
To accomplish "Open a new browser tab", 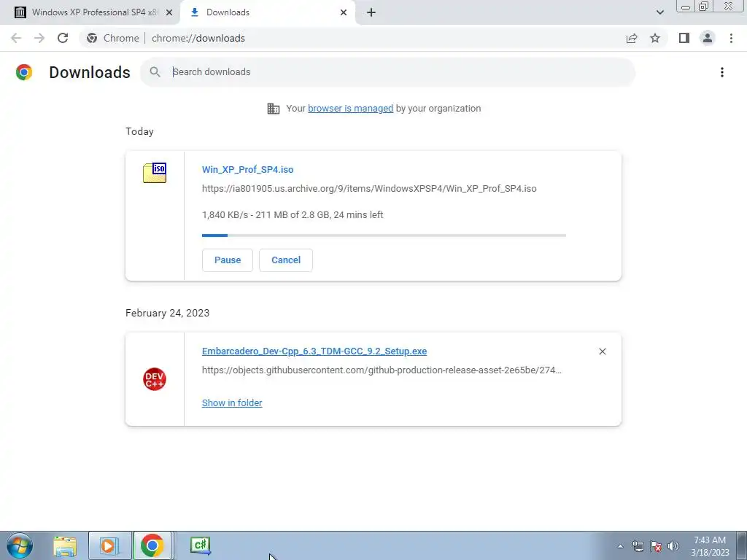I will coord(371,12).
